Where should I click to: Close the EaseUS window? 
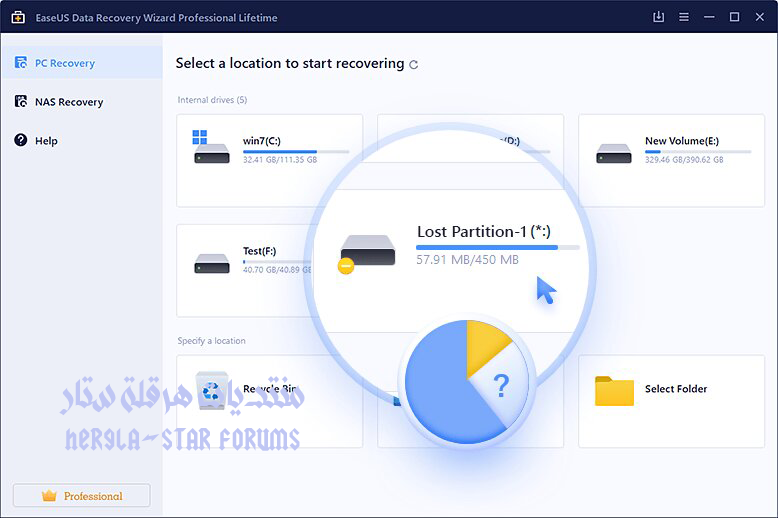[760, 17]
